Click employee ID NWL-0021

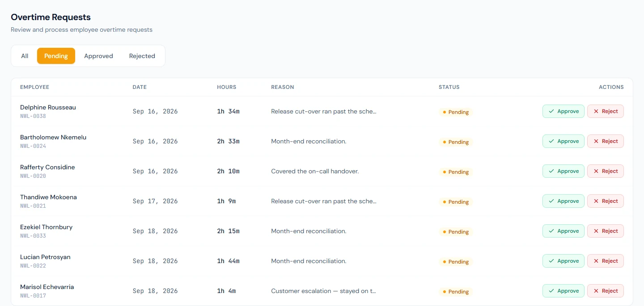[33, 206]
